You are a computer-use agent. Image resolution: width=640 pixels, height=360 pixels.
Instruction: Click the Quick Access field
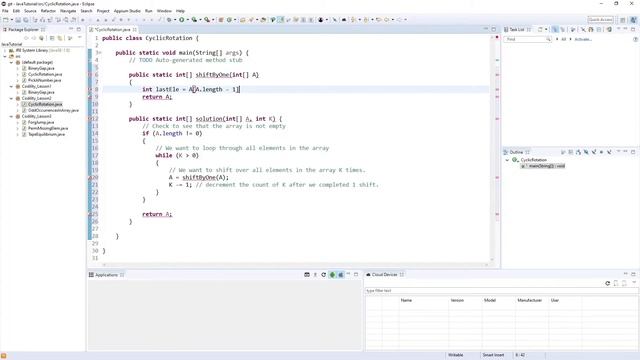tap(601, 20)
